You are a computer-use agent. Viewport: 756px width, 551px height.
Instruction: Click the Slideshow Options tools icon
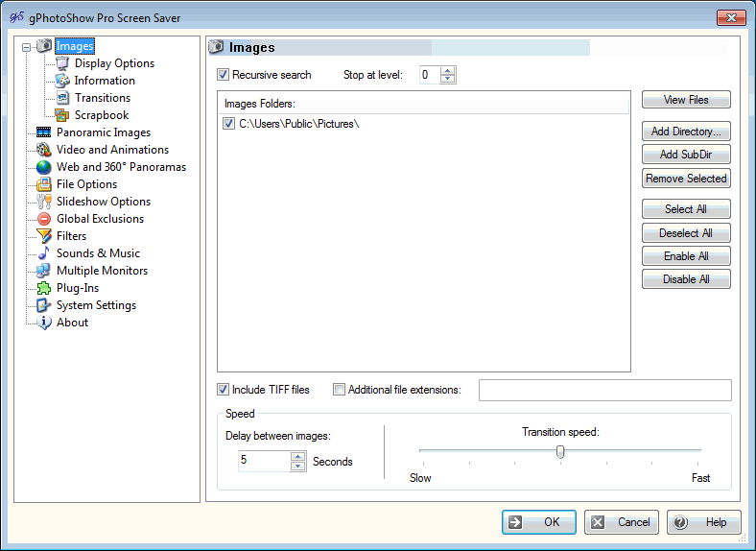point(44,202)
